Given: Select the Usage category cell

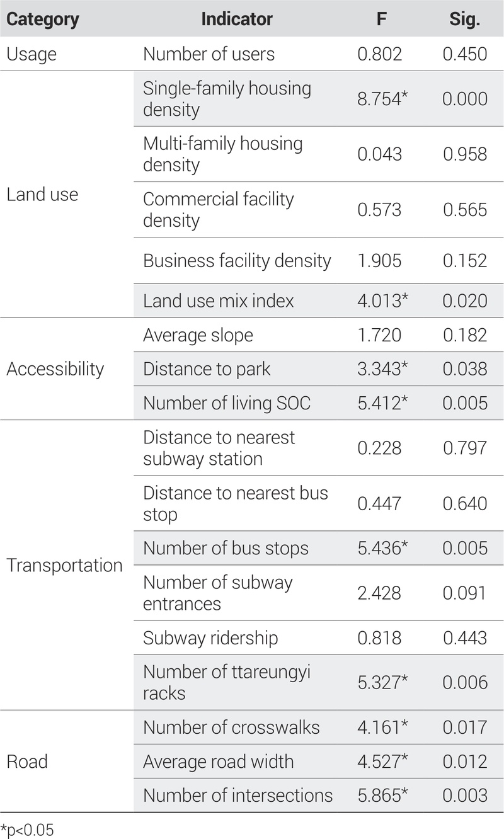Looking at the screenshot, I should (x=31, y=54).
